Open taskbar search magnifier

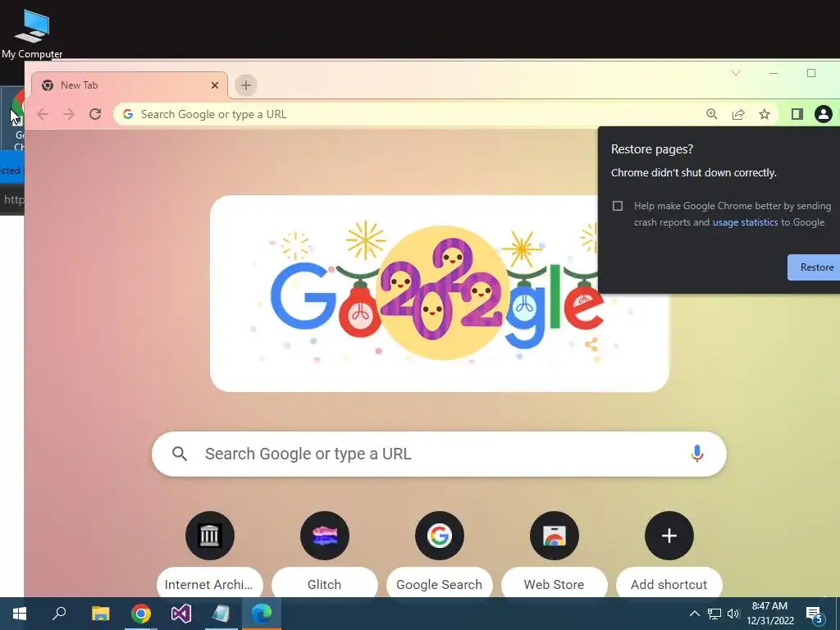coord(59,614)
